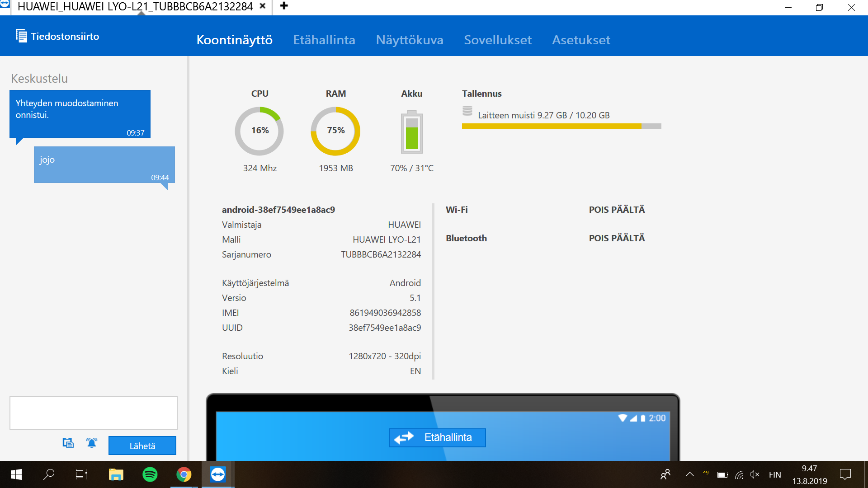Open the Sovellukset tab
This screenshot has width=868, height=488.
point(497,40)
